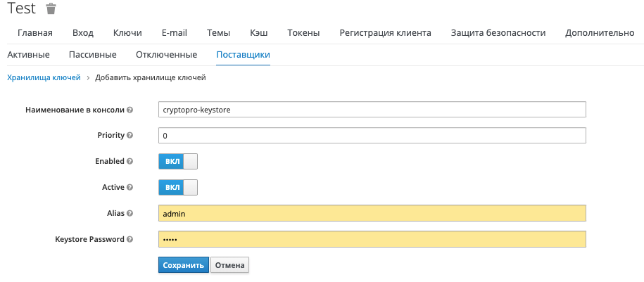Click into the Keystore Password field
The width and height of the screenshot is (644, 282).
tap(372, 239)
